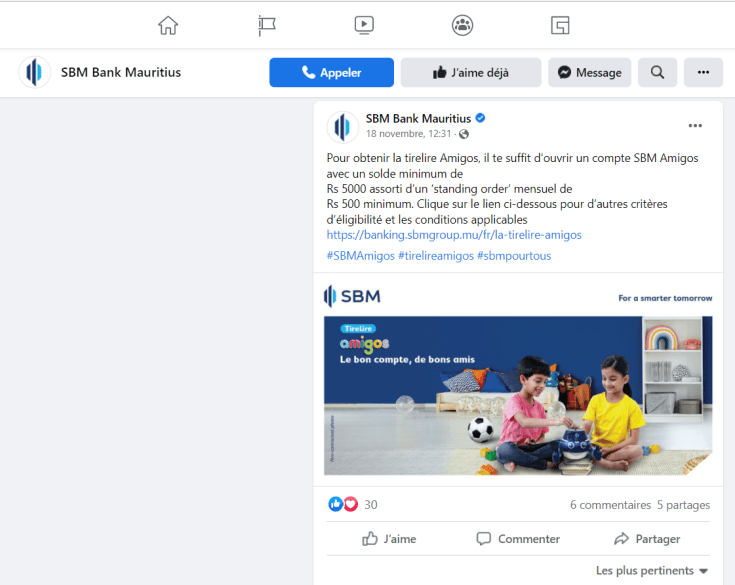Open the page header three-dots menu
Screen dimensions: 735x585
click(x=704, y=73)
